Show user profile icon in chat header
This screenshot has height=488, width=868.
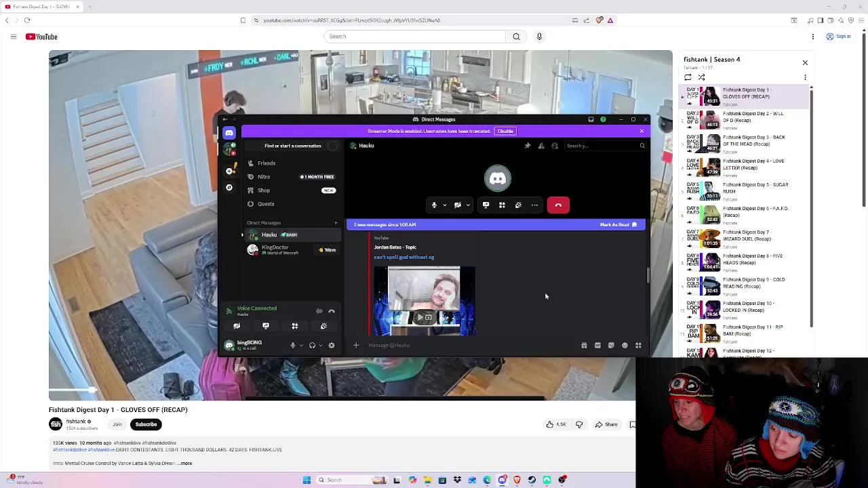coord(555,146)
